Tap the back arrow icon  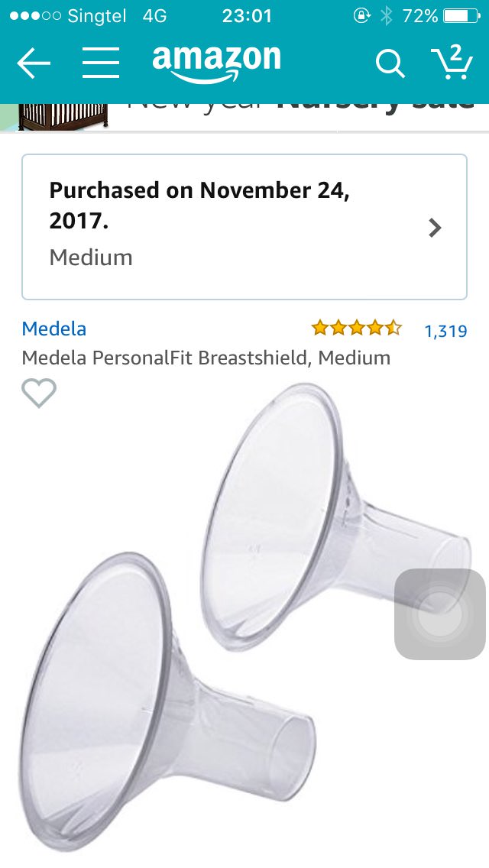point(34,63)
